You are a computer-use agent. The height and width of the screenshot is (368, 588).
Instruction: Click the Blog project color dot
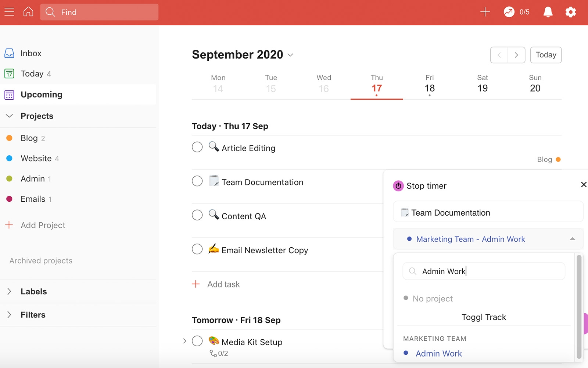point(10,138)
